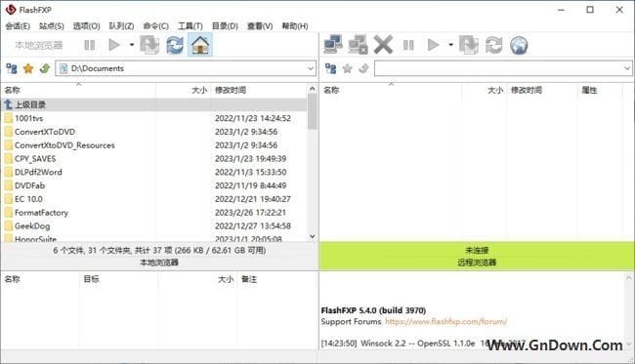Click the local file list scrollbar thumb
The height and width of the screenshot is (364, 635).
(312, 111)
